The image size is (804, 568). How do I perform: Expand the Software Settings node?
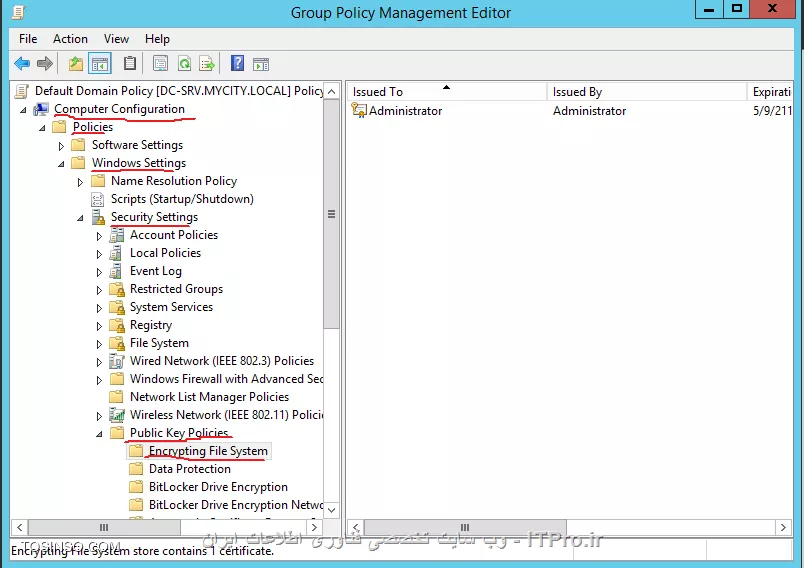61,146
